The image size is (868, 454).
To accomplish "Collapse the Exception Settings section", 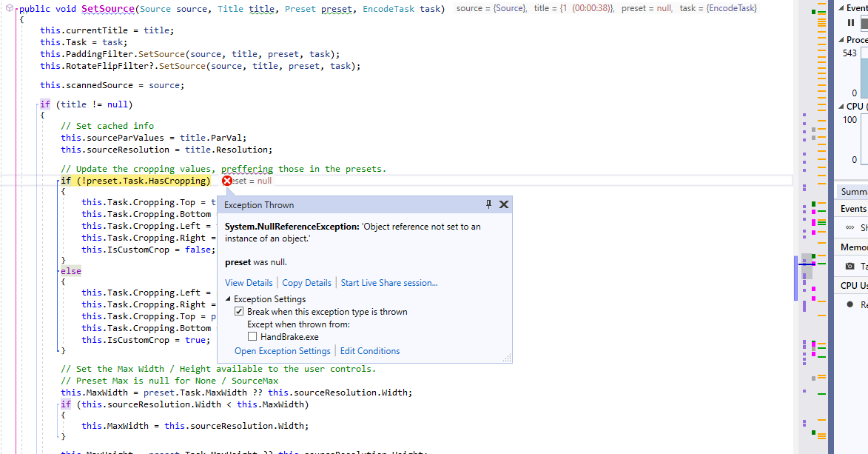I will [x=229, y=298].
